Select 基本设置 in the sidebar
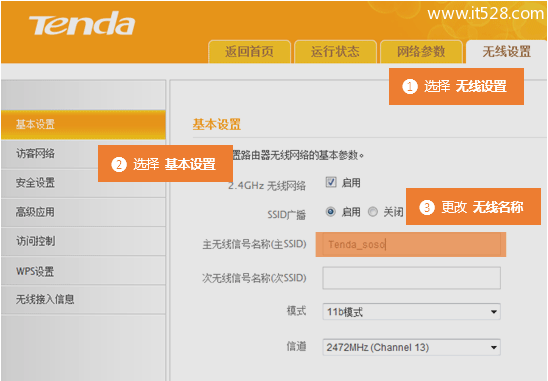 pos(83,124)
